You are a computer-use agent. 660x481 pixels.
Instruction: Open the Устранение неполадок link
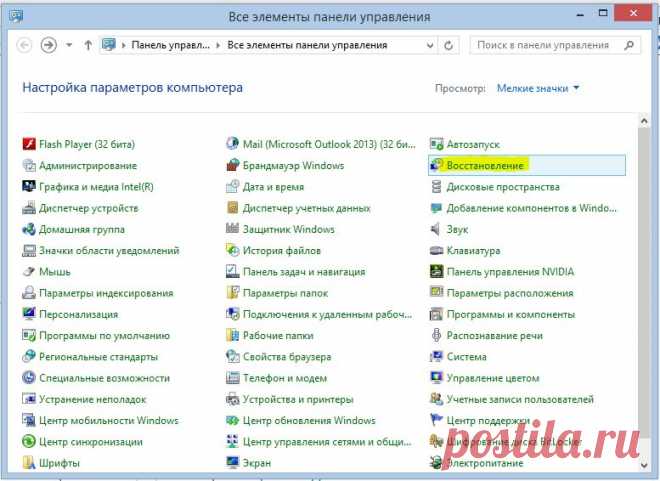point(93,399)
